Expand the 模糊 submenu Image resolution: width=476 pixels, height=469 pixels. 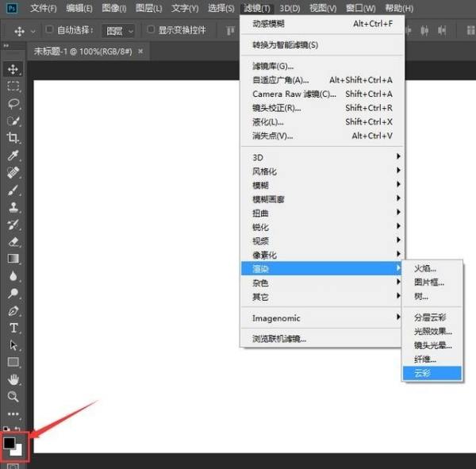tap(321, 185)
